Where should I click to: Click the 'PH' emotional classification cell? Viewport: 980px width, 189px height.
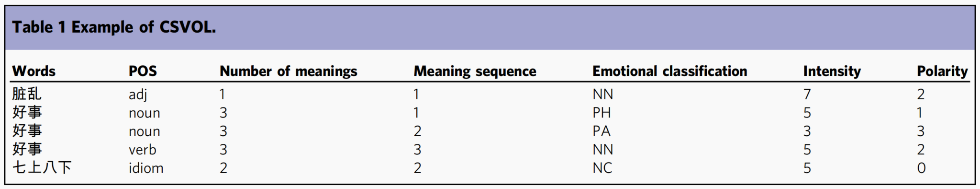click(601, 113)
